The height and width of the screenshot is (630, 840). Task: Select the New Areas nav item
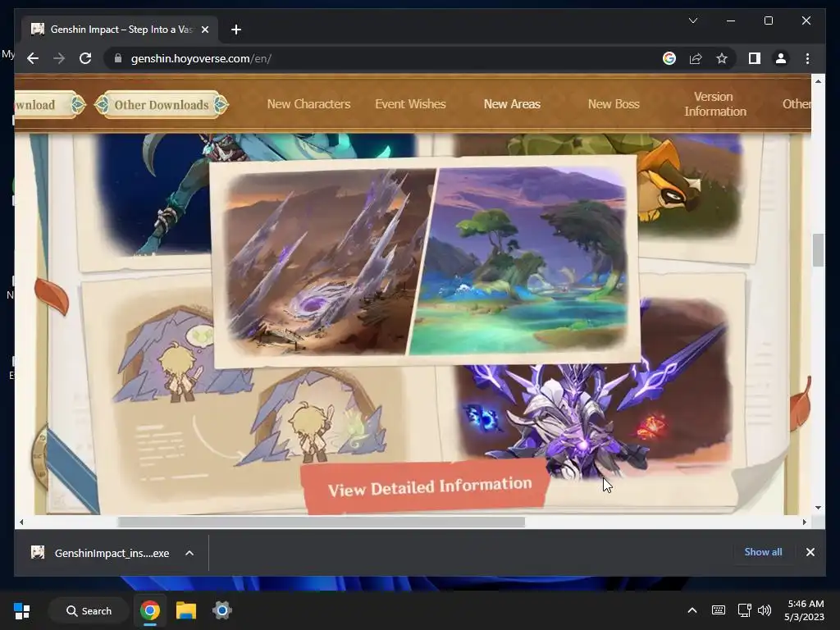[x=512, y=104]
